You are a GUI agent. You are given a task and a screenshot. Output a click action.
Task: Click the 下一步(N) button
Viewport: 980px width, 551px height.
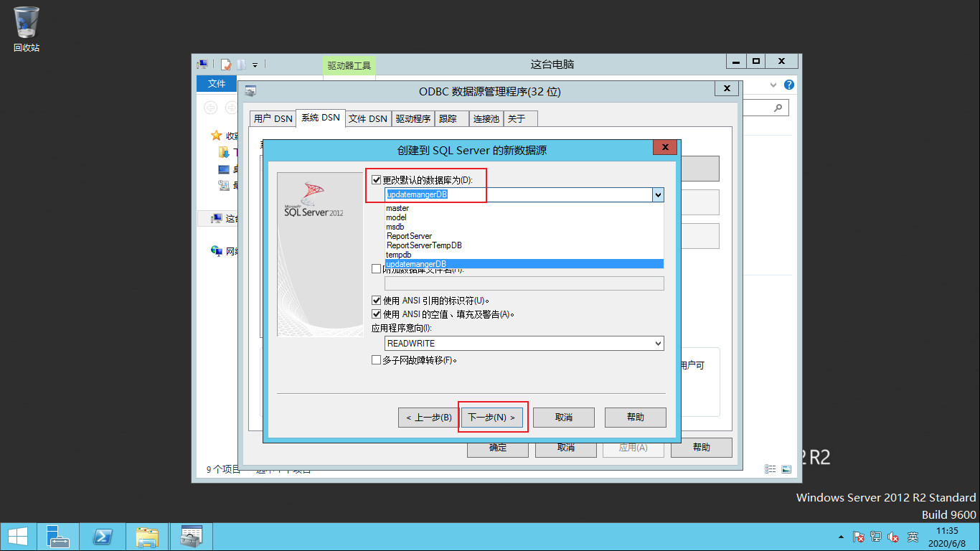pos(492,417)
